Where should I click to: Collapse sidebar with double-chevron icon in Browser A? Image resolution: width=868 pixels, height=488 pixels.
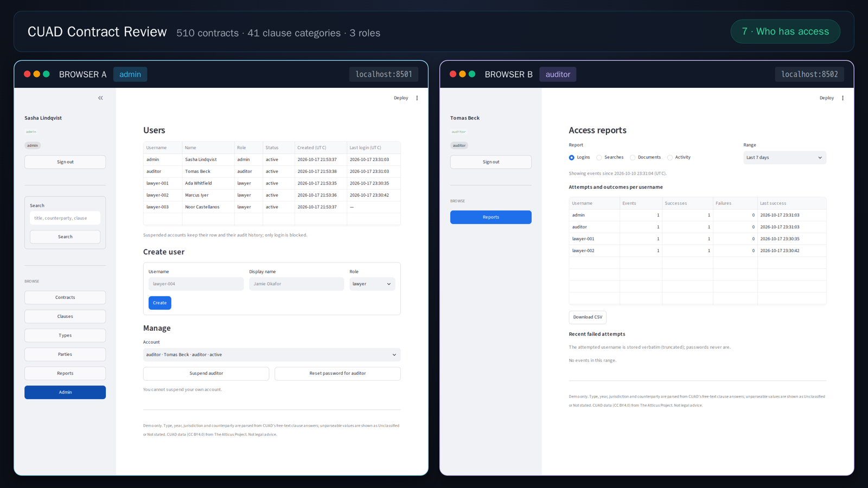pyautogui.click(x=100, y=98)
